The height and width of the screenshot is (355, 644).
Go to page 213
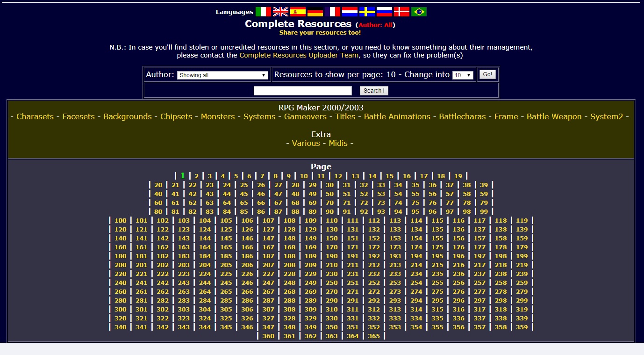395,265
